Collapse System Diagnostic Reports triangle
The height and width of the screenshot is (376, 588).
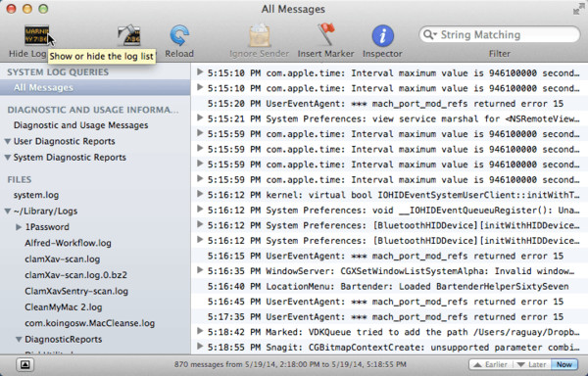point(7,158)
